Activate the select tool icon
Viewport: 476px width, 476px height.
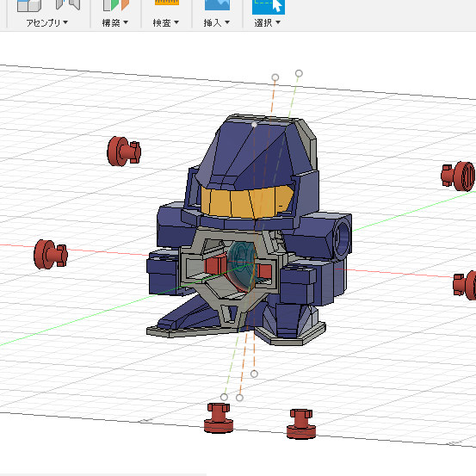tap(269, 7)
